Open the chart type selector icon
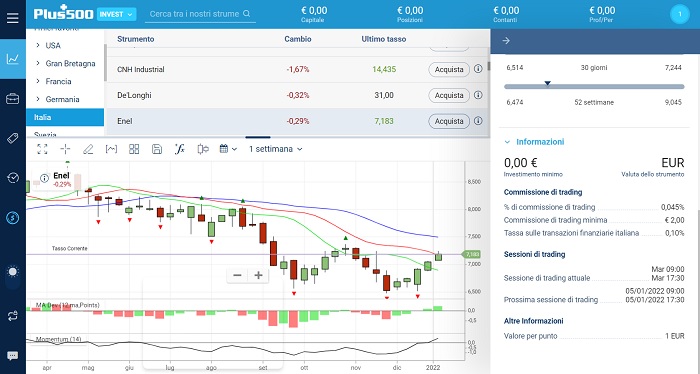The height and width of the screenshot is (374, 700). tap(111, 149)
